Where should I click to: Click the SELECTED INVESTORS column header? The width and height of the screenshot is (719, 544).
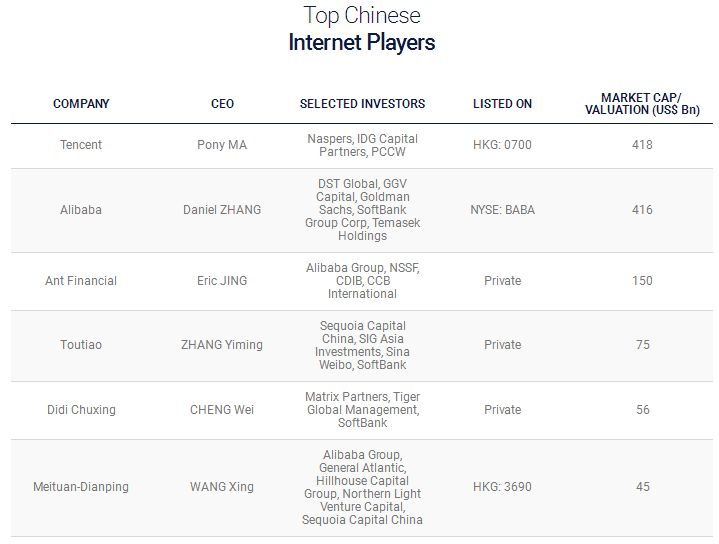click(x=362, y=104)
